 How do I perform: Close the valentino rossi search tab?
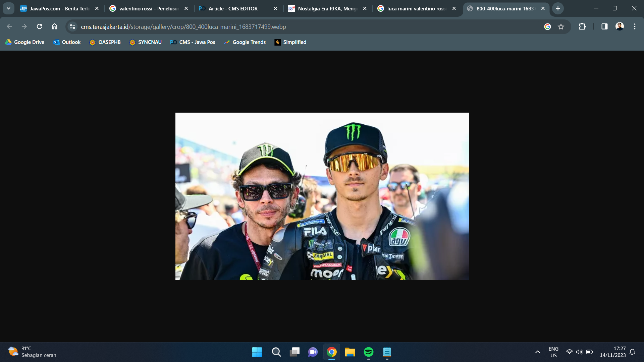coord(186,8)
